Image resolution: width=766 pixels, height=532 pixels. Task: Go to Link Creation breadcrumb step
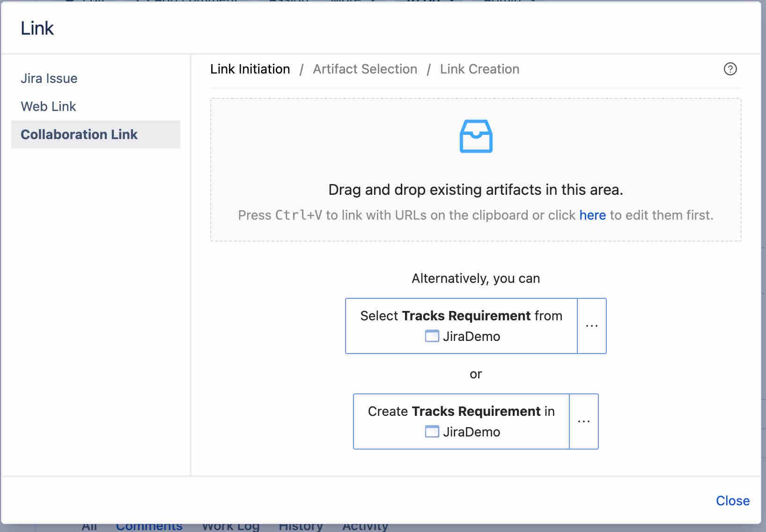479,69
